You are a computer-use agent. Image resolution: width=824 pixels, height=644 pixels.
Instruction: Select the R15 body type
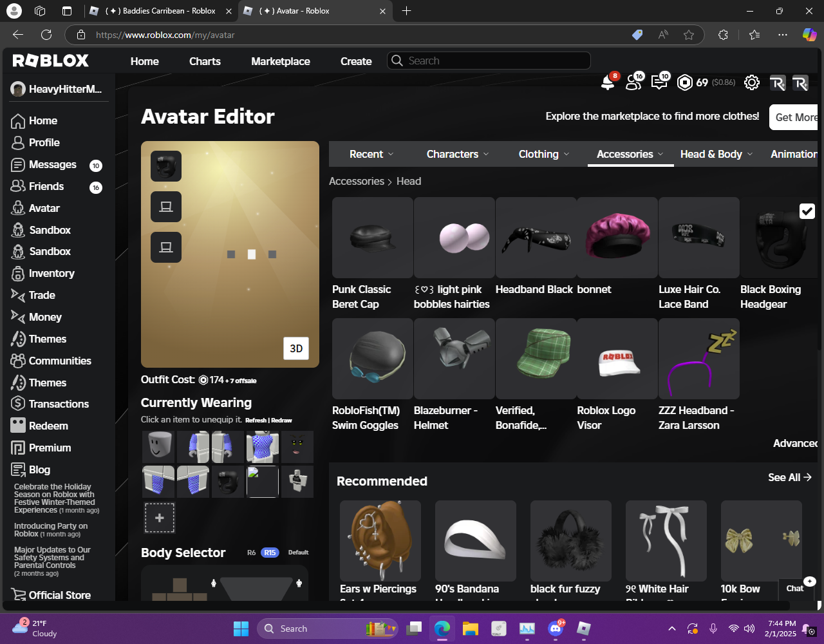click(x=270, y=553)
